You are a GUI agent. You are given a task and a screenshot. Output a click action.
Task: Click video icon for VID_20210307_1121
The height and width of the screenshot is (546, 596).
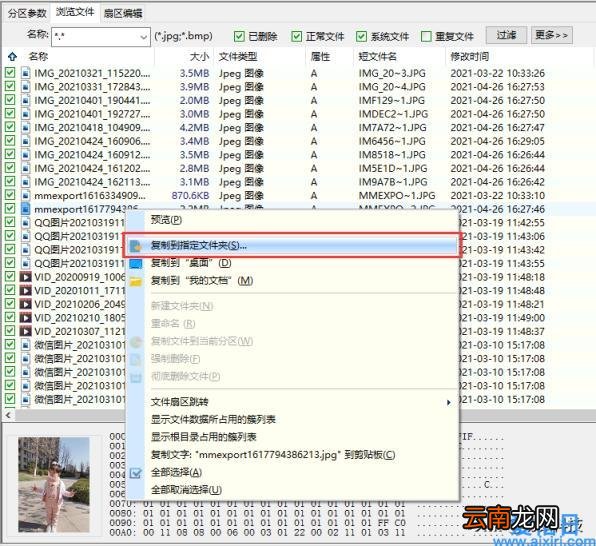tap(25, 331)
